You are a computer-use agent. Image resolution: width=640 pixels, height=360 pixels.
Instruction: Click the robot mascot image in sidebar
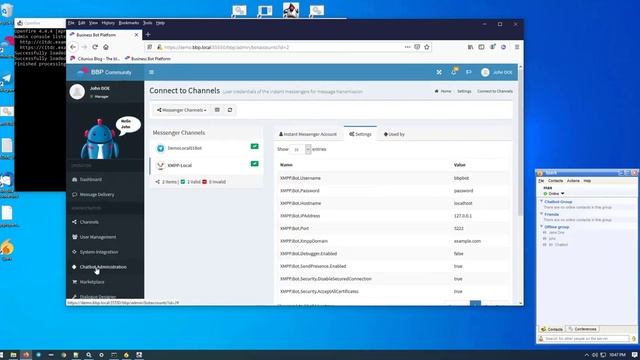pyautogui.click(x=100, y=140)
